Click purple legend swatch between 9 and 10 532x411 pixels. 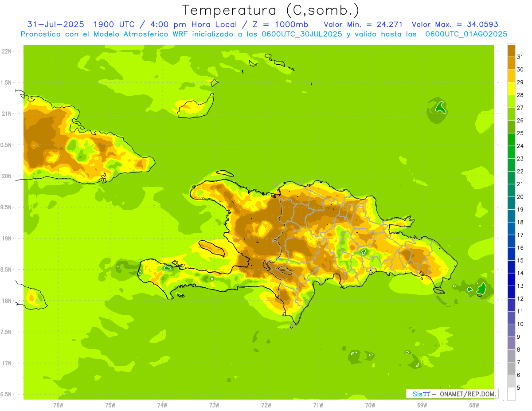pyautogui.click(x=511, y=330)
